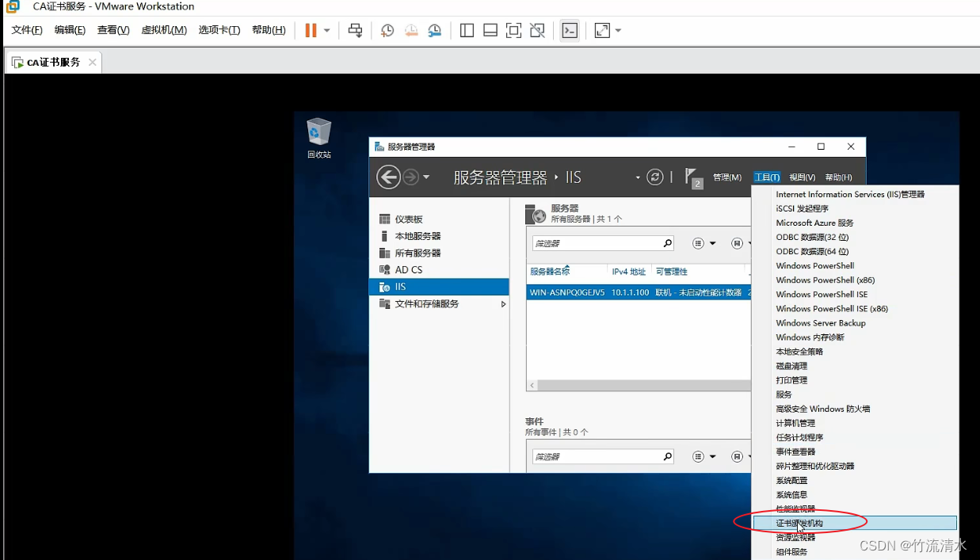This screenshot has width=980, height=560.
Task: Sort by the 可管理性 column header
Action: 672,271
